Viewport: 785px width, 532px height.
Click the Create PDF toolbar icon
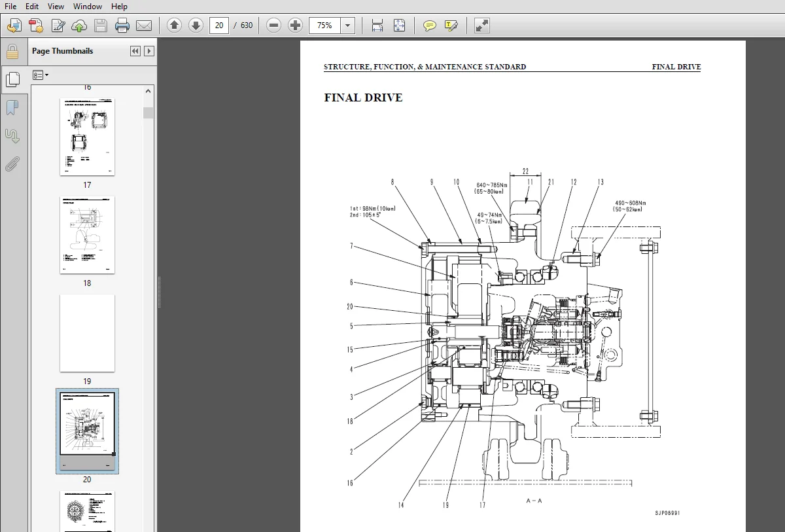tap(14, 26)
